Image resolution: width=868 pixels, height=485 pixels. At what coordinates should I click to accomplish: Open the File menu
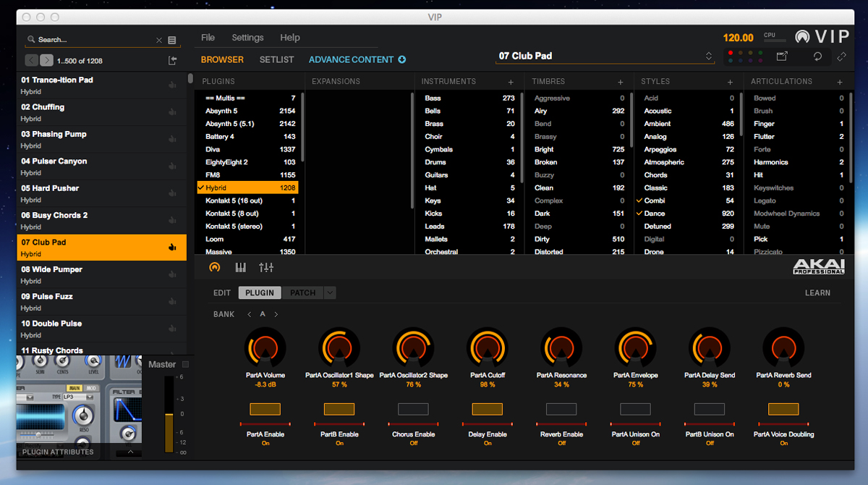tap(208, 38)
